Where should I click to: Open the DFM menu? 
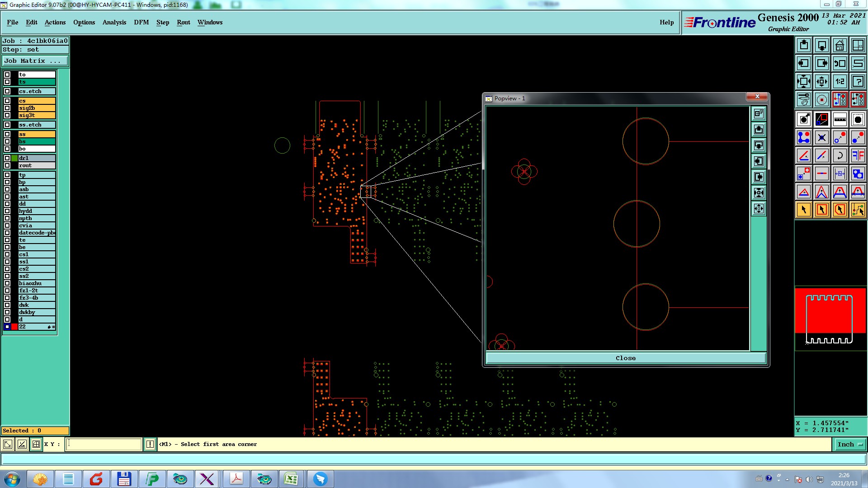(141, 22)
